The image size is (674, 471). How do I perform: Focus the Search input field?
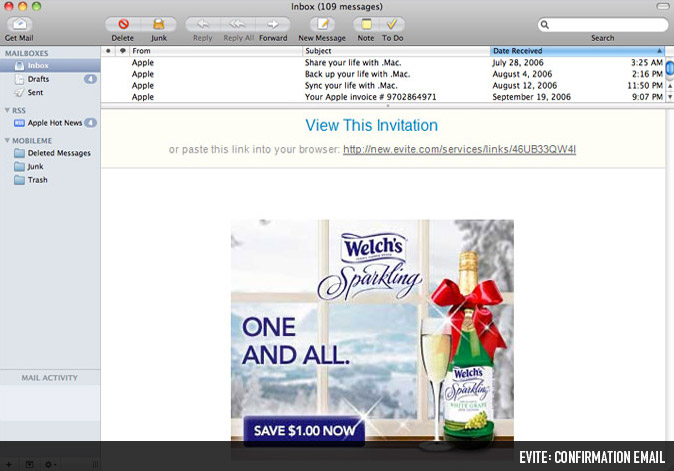point(603,24)
